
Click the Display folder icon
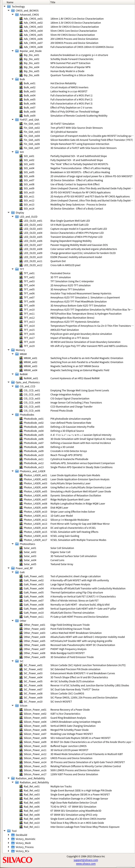[x=13, y=213]
